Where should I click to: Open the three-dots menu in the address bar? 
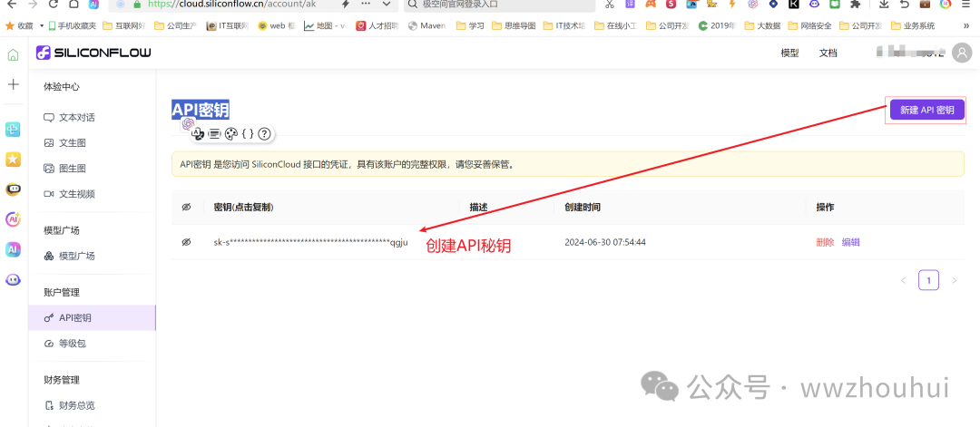[367, 4]
